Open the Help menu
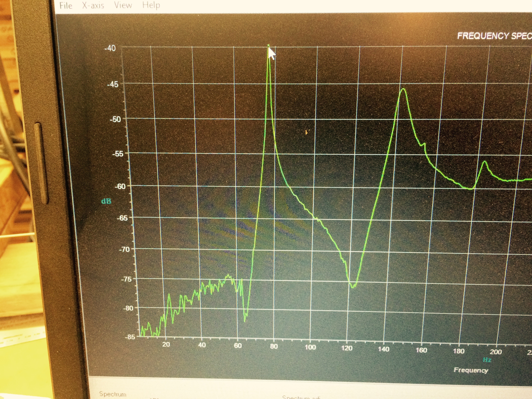 click(151, 5)
